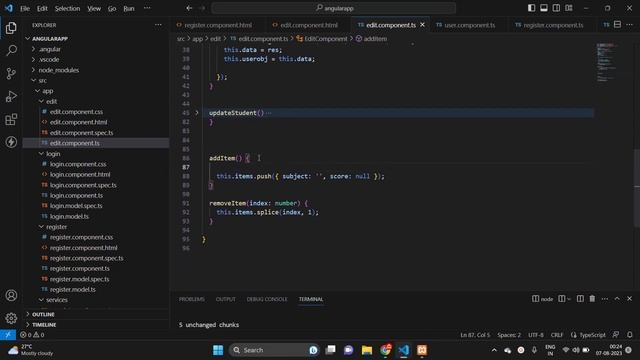Go back with navigation arrow

189,8
